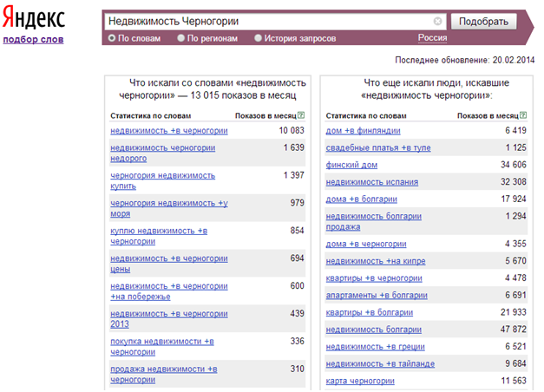Open link недвижимость болгарии with 47 872
The image size is (544, 392).
(374, 330)
